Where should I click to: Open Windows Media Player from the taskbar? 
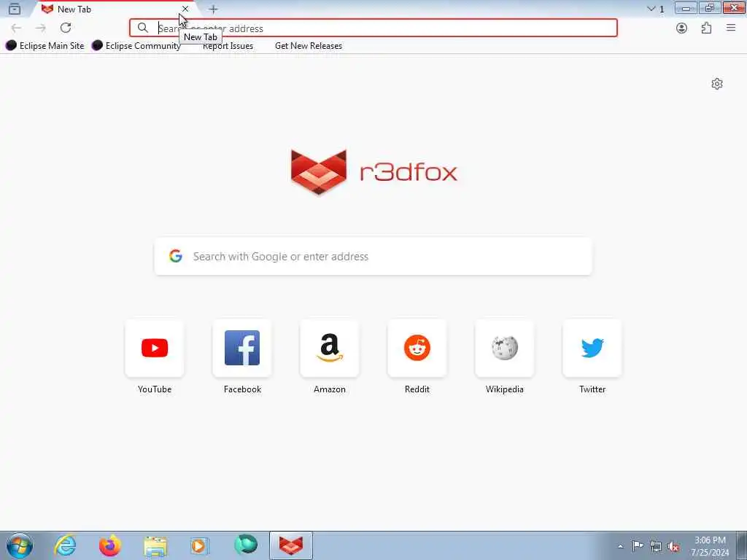[x=200, y=545]
